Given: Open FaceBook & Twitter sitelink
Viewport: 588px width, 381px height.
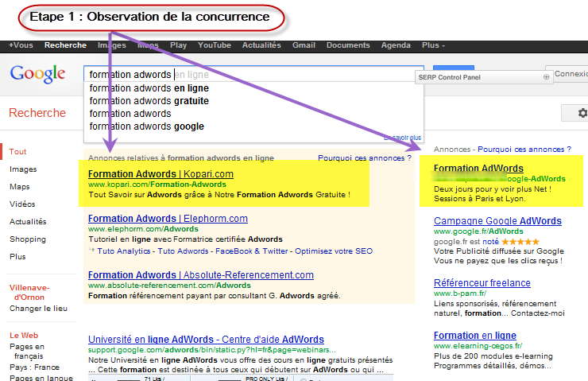Looking at the screenshot, I should point(252,251).
